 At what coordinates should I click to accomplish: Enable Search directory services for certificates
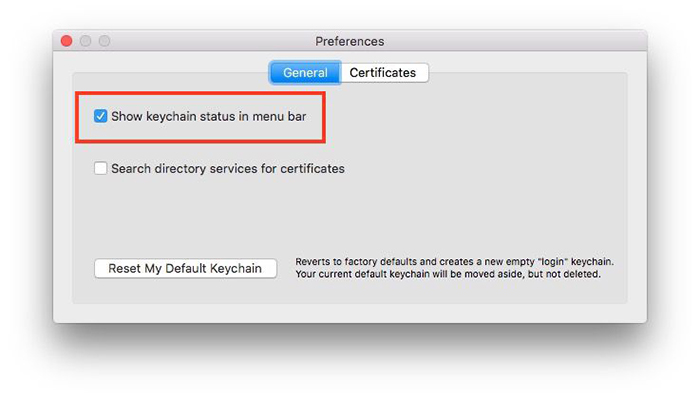tap(100, 168)
